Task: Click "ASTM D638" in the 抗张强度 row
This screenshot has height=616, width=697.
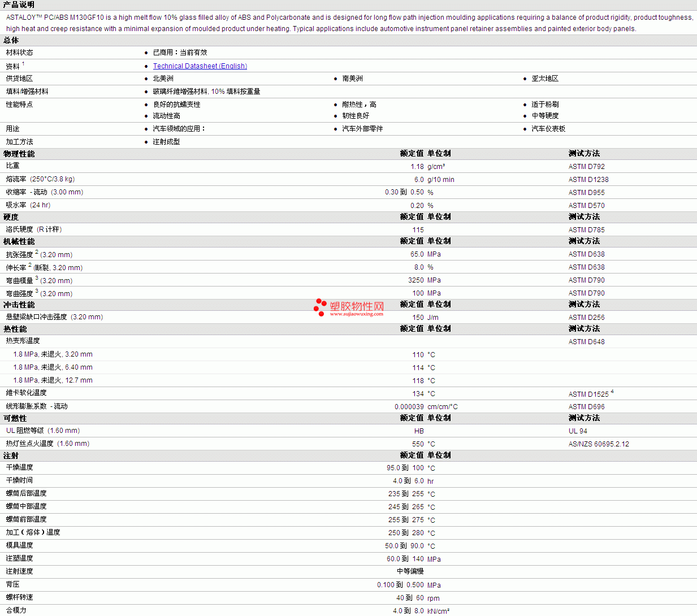Action: tap(587, 254)
